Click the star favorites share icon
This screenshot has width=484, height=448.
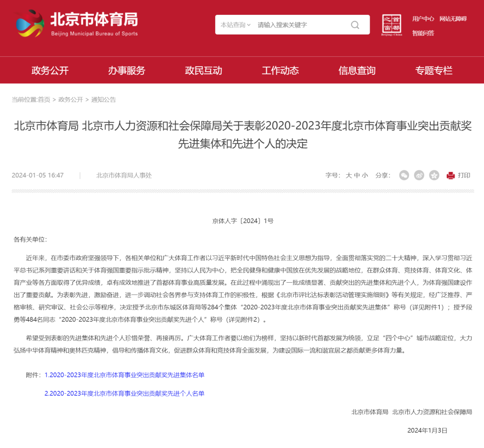434,175
